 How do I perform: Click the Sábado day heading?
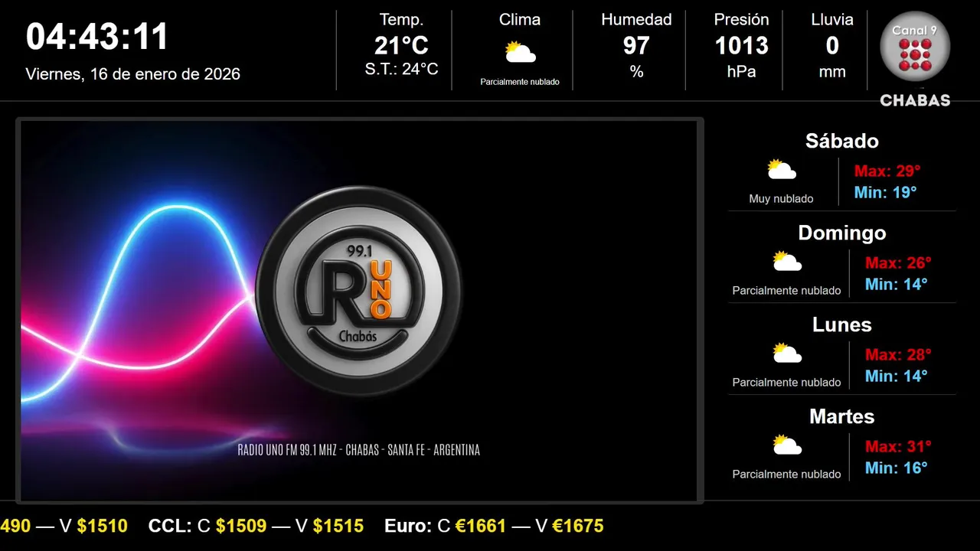pyautogui.click(x=842, y=141)
